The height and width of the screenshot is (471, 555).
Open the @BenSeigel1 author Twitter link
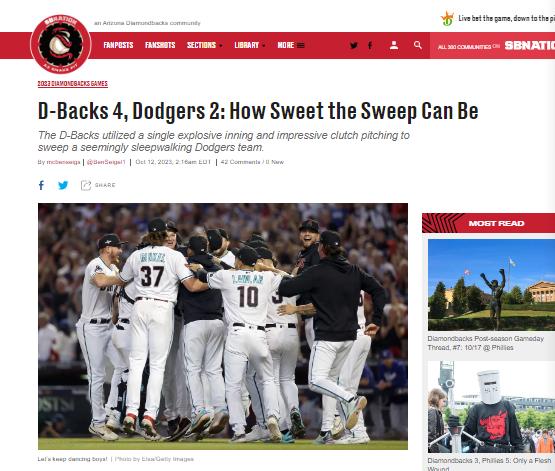106,162
